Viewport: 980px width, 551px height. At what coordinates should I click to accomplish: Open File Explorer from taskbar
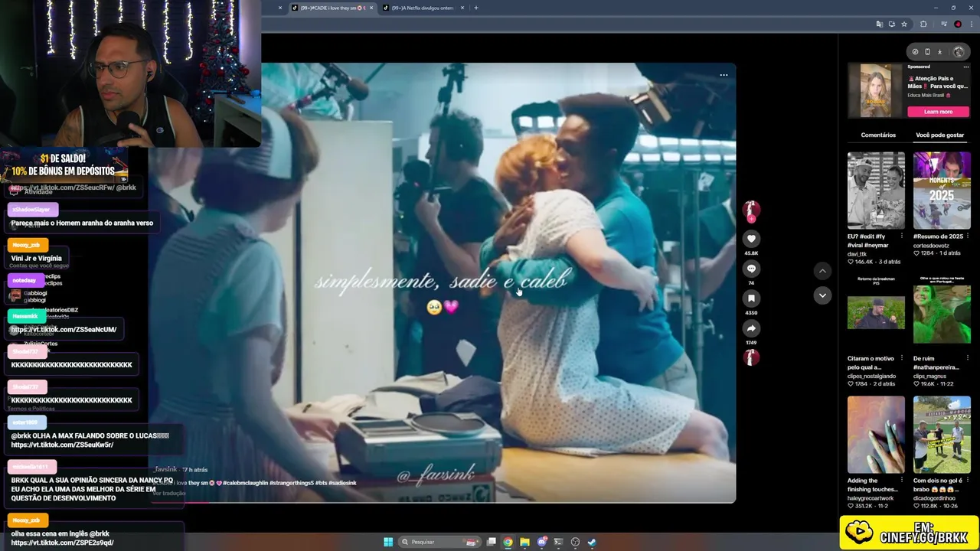pos(524,542)
